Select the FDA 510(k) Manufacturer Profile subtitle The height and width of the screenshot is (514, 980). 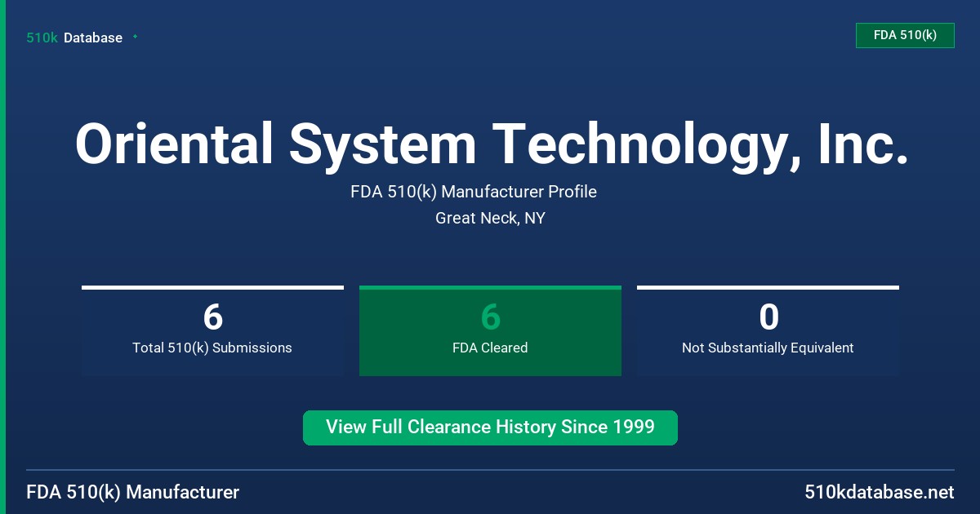click(x=474, y=192)
